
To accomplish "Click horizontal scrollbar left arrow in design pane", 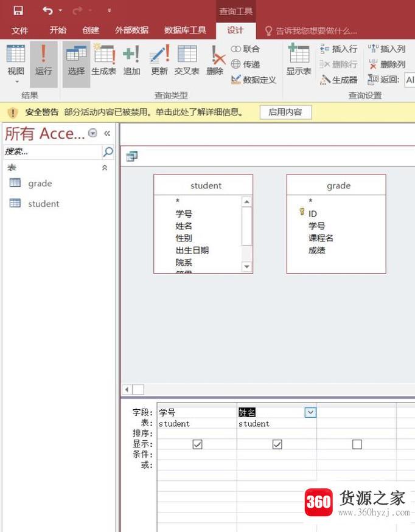I will 127,390.
